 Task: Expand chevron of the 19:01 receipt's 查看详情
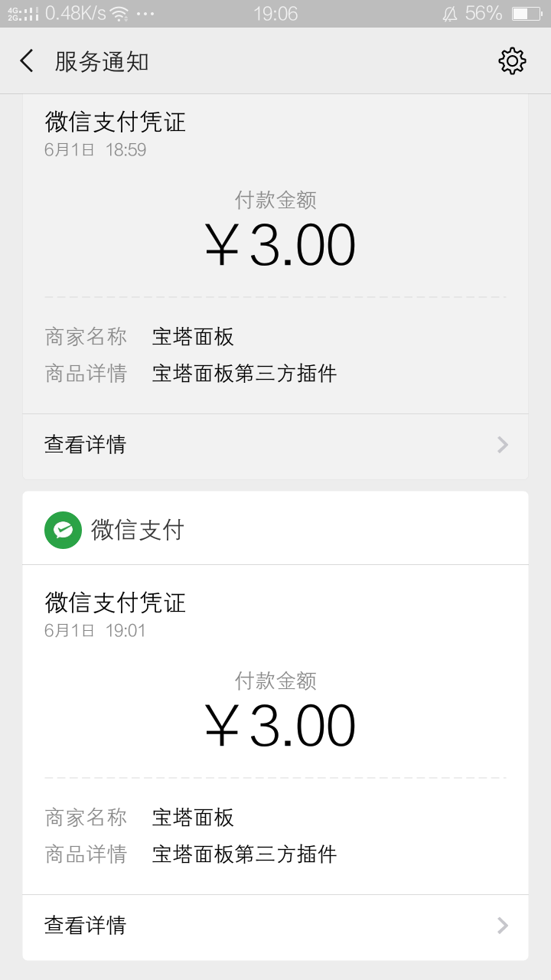(x=503, y=926)
